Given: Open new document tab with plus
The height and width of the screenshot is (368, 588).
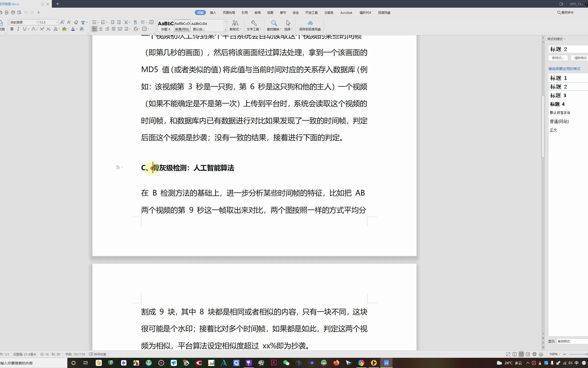Looking at the screenshot, I should click(x=58, y=4).
